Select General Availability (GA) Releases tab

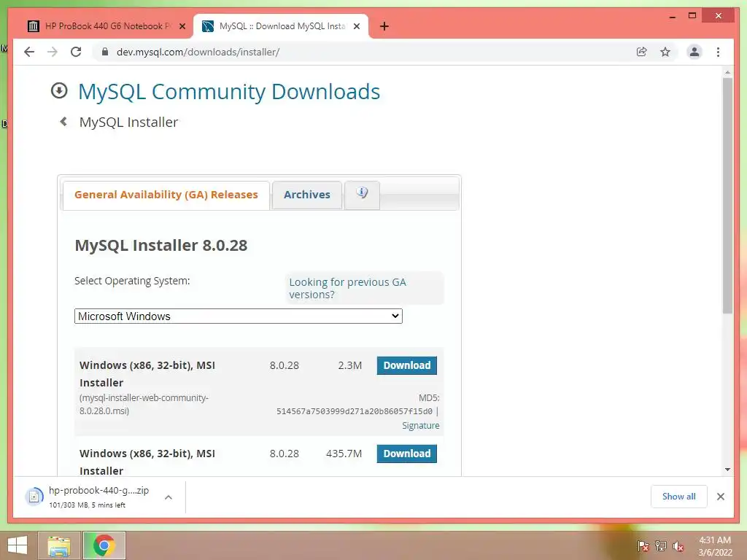(x=166, y=195)
